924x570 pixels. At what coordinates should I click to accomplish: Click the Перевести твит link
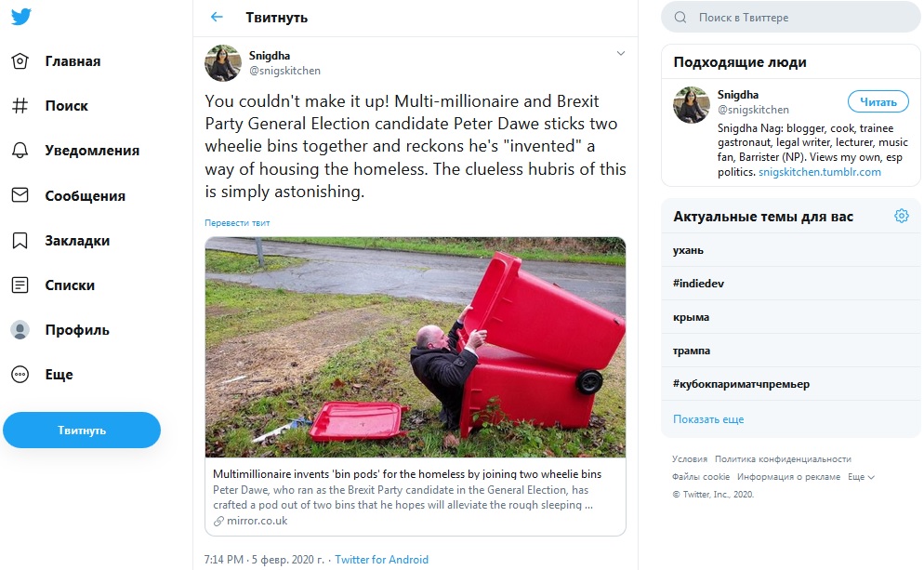point(237,223)
